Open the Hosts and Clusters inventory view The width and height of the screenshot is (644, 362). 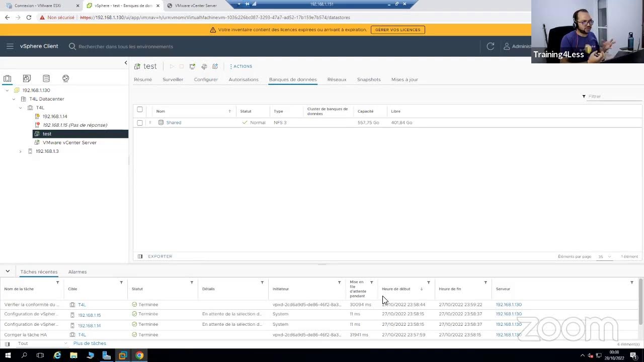[8, 78]
